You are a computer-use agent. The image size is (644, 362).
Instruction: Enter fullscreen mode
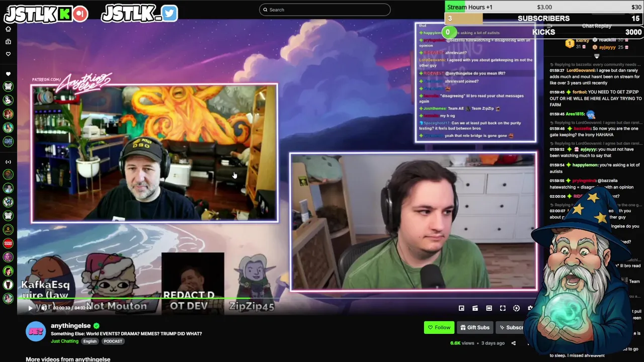pyautogui.click(x=503, y=308)
